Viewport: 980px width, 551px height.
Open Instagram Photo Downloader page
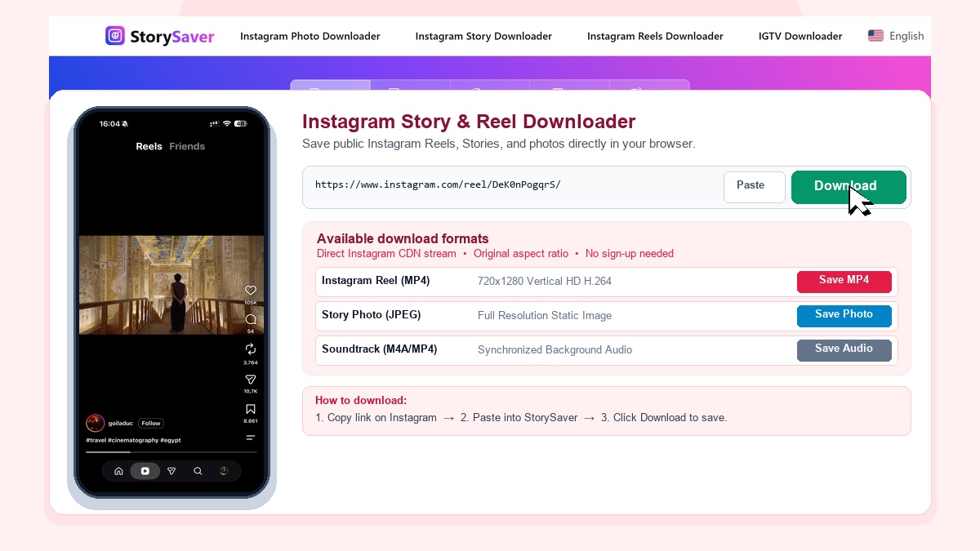pyautogui.click(x=310, y=36)
